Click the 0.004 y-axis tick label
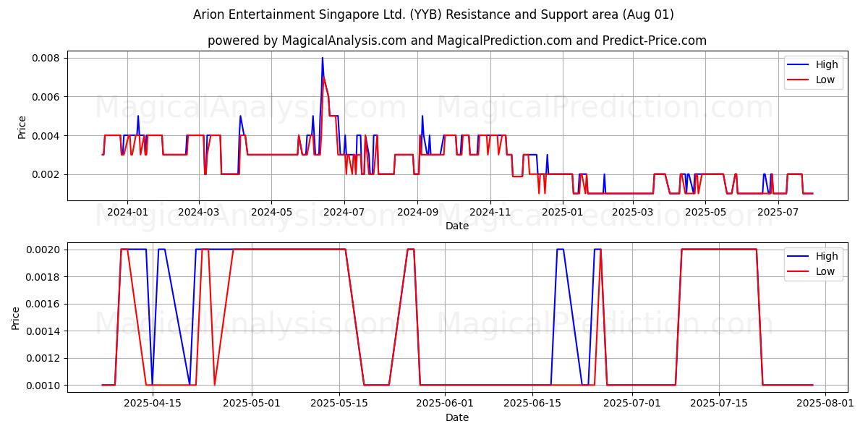868x434 pixels. pyautogui.click(x=47, y=136)
